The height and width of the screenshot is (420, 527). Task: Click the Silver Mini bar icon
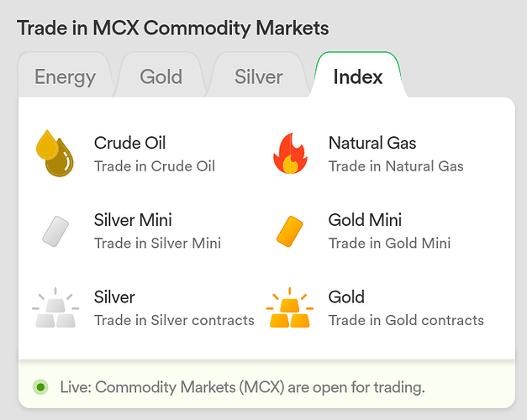(x=55, y=231)
